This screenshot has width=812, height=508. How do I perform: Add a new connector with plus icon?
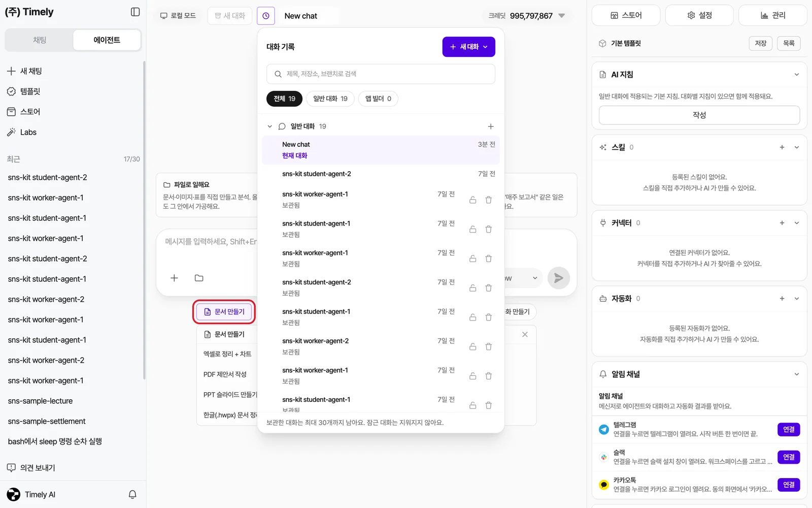(782, 223)
